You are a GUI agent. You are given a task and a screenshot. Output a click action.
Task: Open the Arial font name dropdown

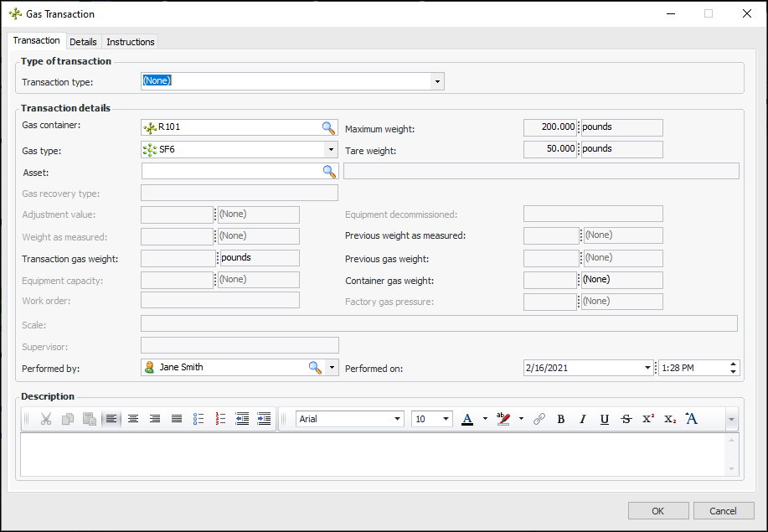coord(397,419)
